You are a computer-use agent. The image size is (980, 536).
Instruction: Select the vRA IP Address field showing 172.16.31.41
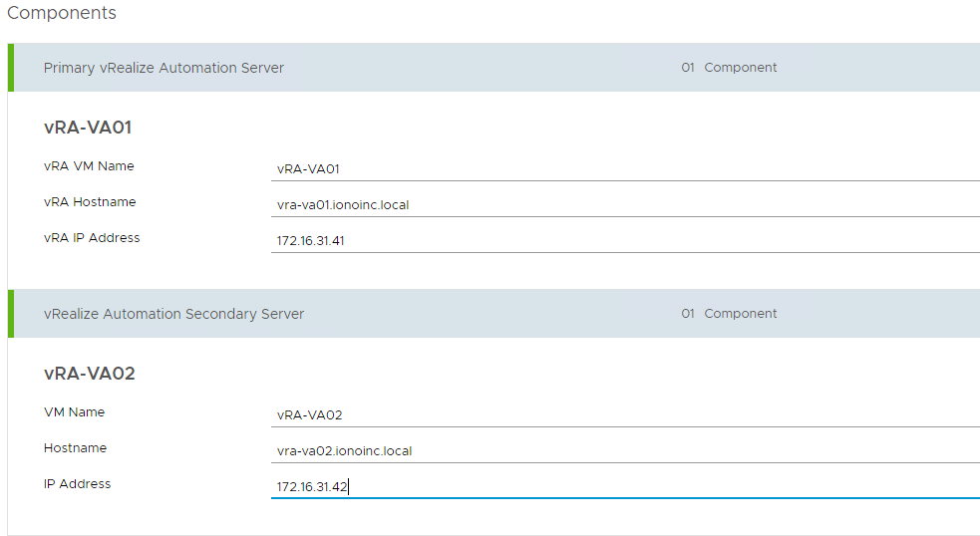pyautogui.click(x=624, y=240)
